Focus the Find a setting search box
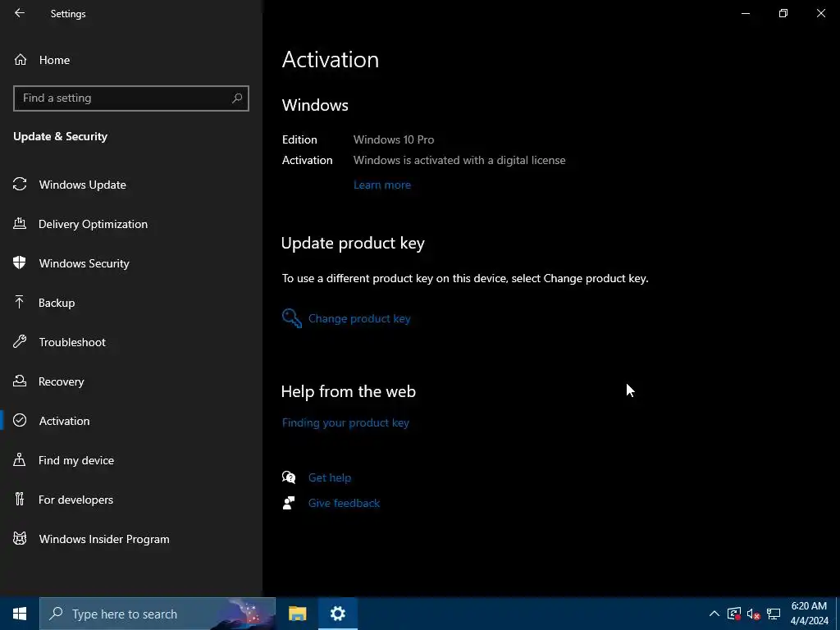 pos(130,98)
